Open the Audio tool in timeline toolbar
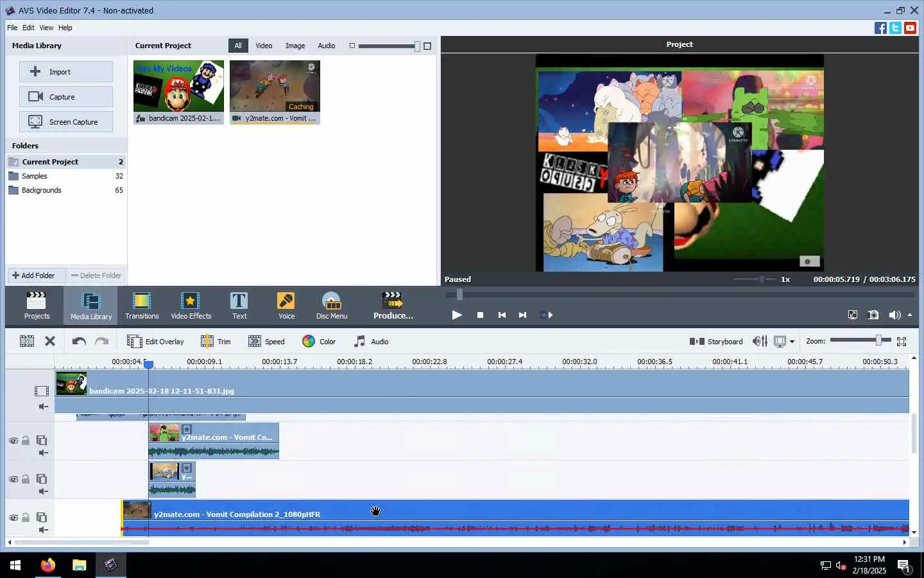The image size is (924, 578). (372, 341)
